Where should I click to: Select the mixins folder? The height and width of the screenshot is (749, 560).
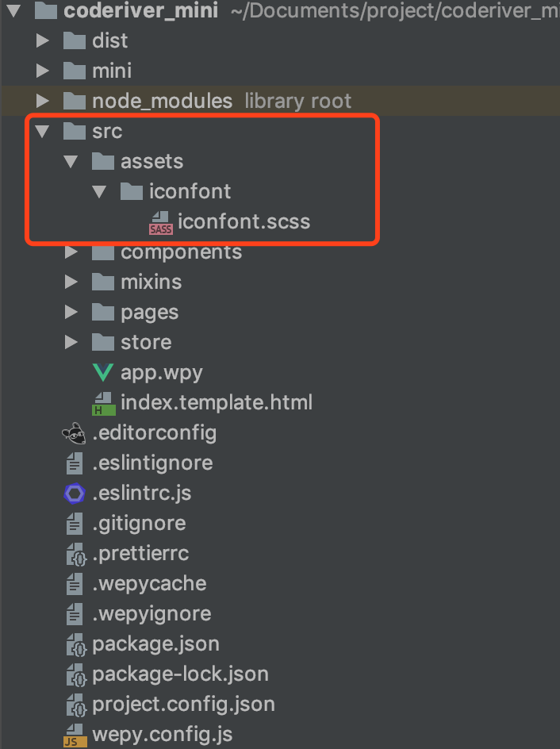click(151, 282)
